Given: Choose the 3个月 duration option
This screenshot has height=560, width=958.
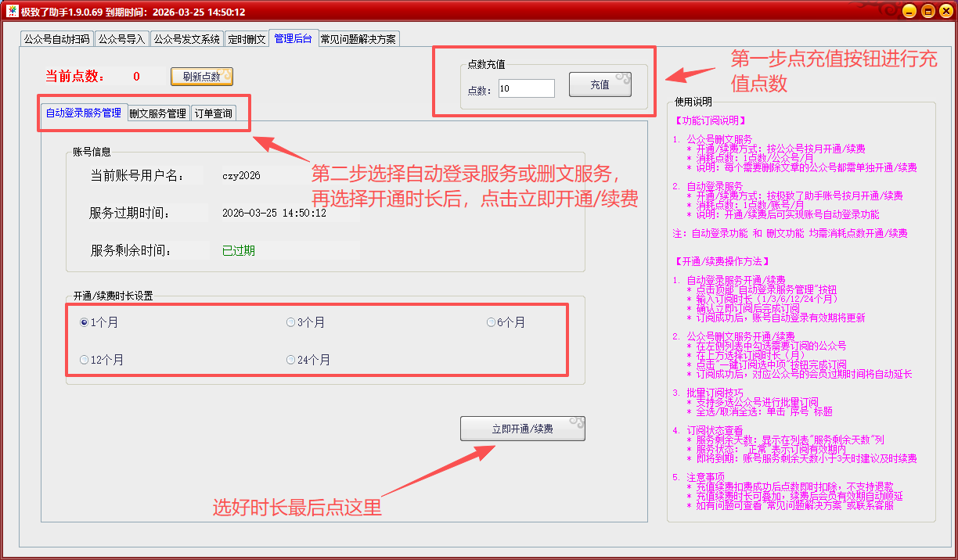Looking at the screenshot, I should tap(290, 322).
